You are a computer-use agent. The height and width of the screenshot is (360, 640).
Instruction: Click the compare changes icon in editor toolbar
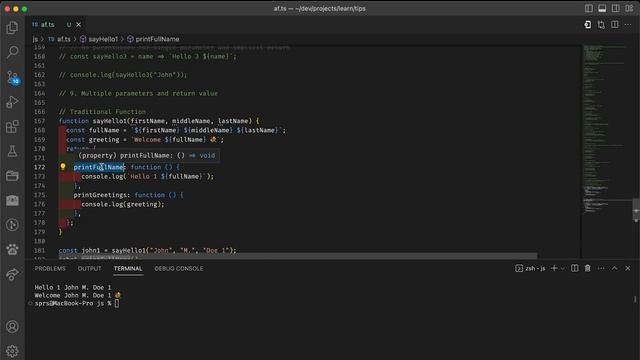click(x=601, y=24)
